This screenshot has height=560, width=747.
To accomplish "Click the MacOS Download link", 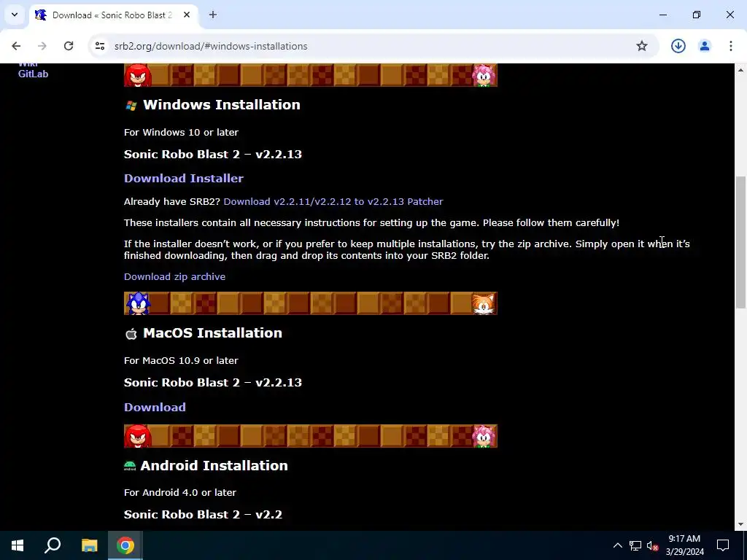I will point(155,407).
